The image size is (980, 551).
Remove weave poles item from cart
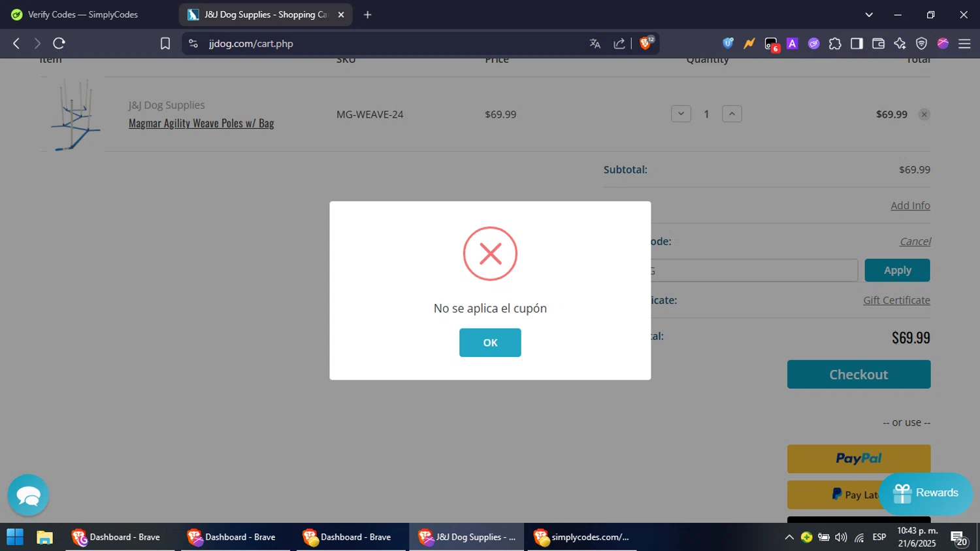pos(924,114)
